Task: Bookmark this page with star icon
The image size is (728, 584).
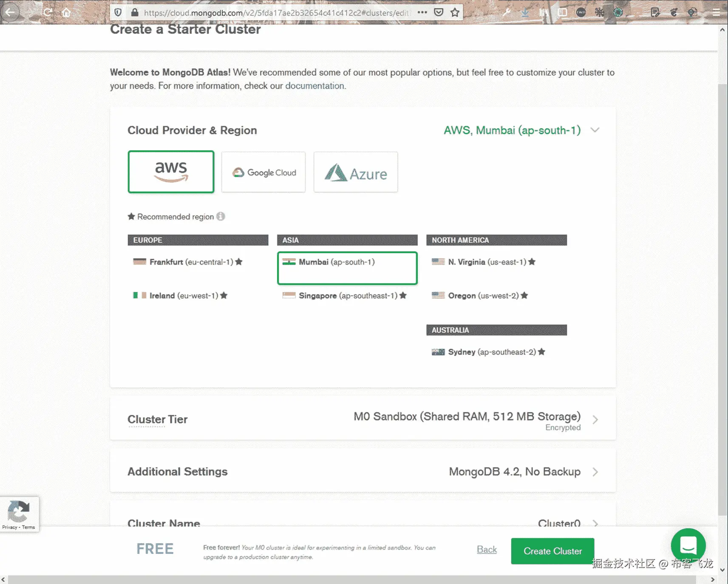Action: tap(455, 12)
